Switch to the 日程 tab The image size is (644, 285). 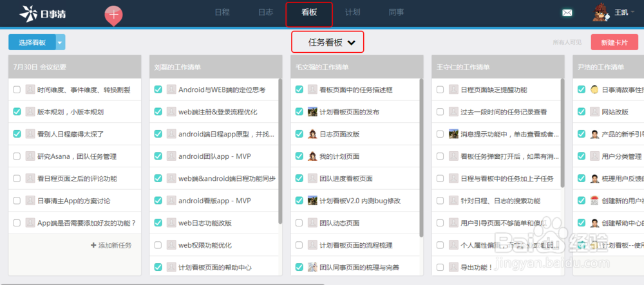click(222, 12)
